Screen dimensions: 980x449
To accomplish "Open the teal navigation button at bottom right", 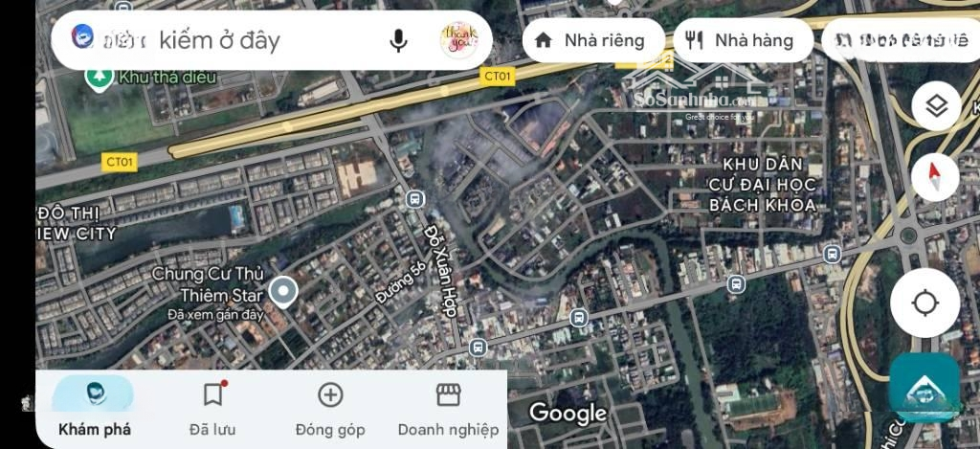I will (x=925, y=388).
